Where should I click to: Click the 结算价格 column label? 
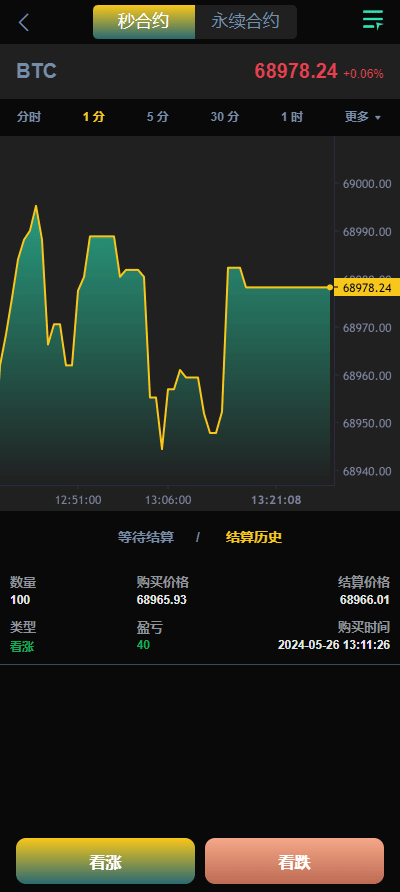(x=364, y=582)
